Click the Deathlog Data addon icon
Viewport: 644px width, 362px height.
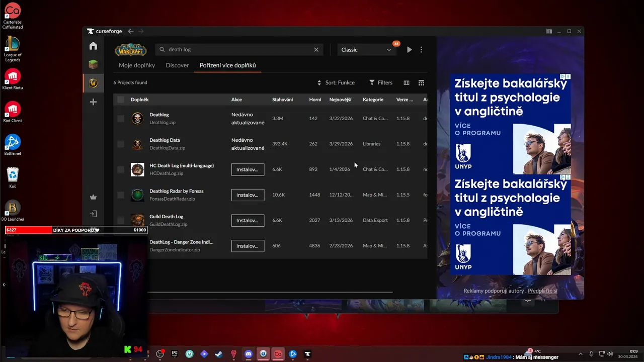click(x=137, y=144)
